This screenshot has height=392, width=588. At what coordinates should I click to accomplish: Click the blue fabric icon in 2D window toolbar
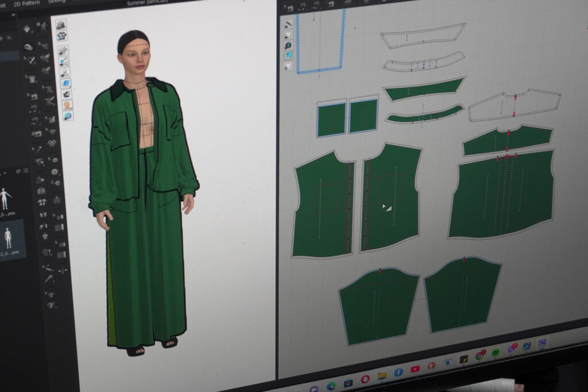(288, 56)
